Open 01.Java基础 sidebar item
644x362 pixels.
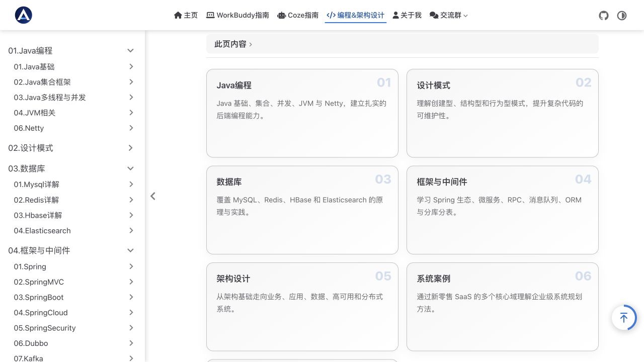(x=34, y=66)
